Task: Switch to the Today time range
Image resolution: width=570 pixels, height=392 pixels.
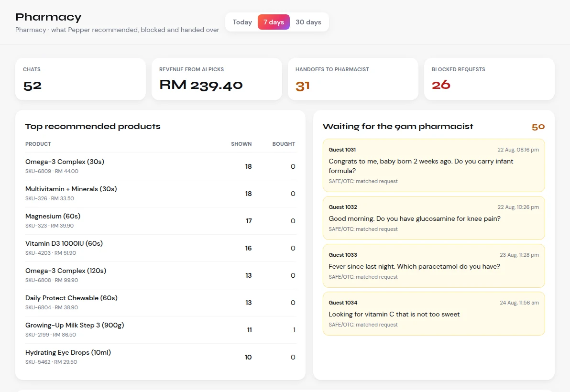Action: click(x=242, y=22)
